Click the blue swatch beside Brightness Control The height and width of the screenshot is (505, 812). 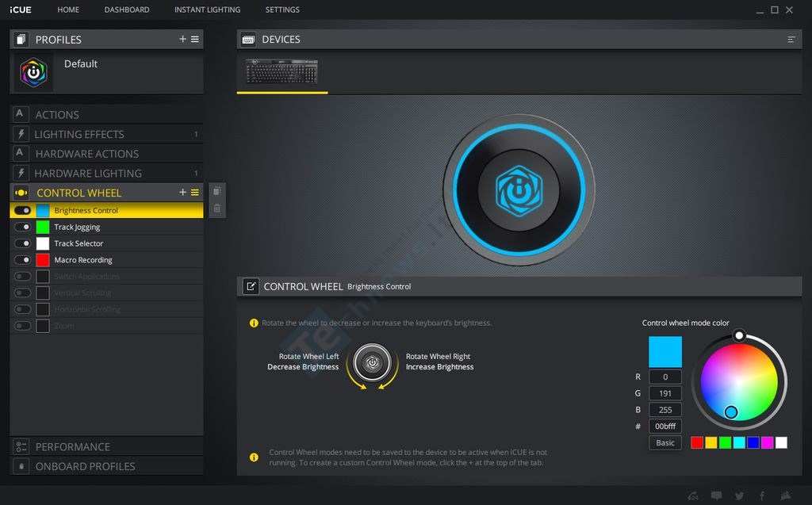43,210
